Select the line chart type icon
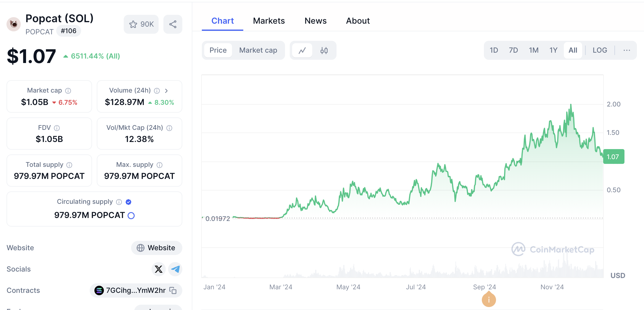 click(x=302, y=50)
